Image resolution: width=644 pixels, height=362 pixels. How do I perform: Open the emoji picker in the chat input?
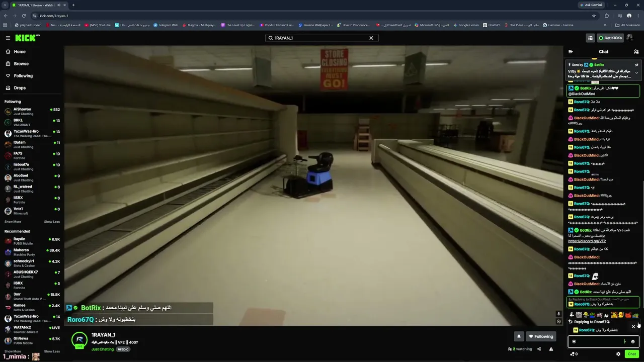click(633, 341)
